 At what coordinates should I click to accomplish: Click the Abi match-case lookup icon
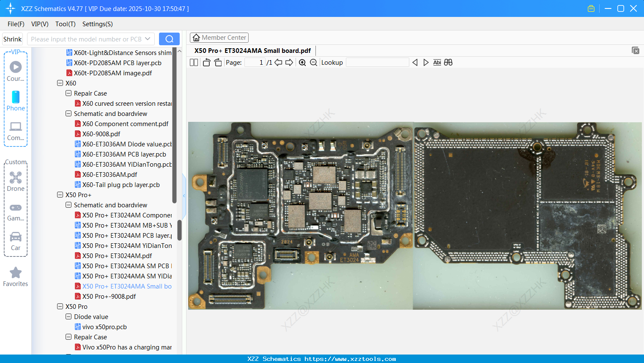tap(437, 62)
